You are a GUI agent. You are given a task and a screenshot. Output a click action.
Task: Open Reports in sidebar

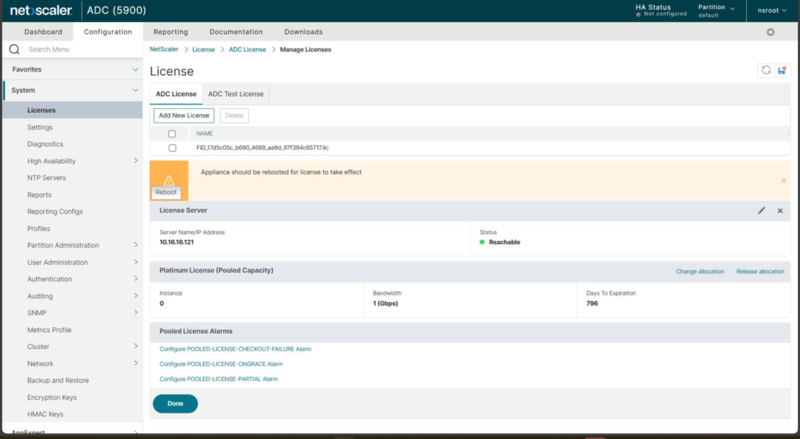[39, 195]
